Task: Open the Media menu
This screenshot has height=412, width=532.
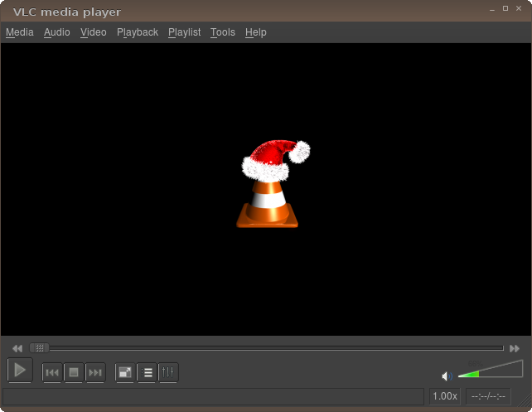Action: (x=20, y=32)
